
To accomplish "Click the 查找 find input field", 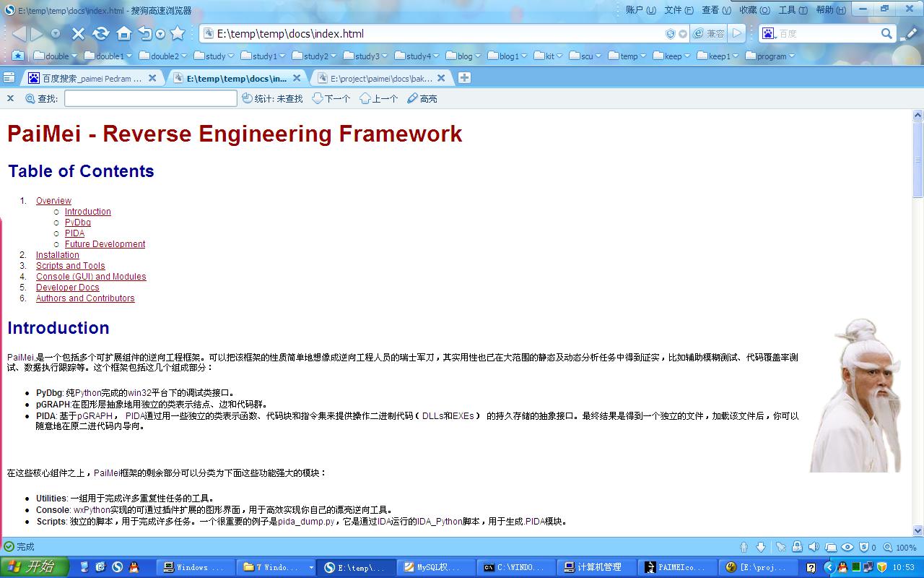I will pyautogui.click(x=151, y=98).
